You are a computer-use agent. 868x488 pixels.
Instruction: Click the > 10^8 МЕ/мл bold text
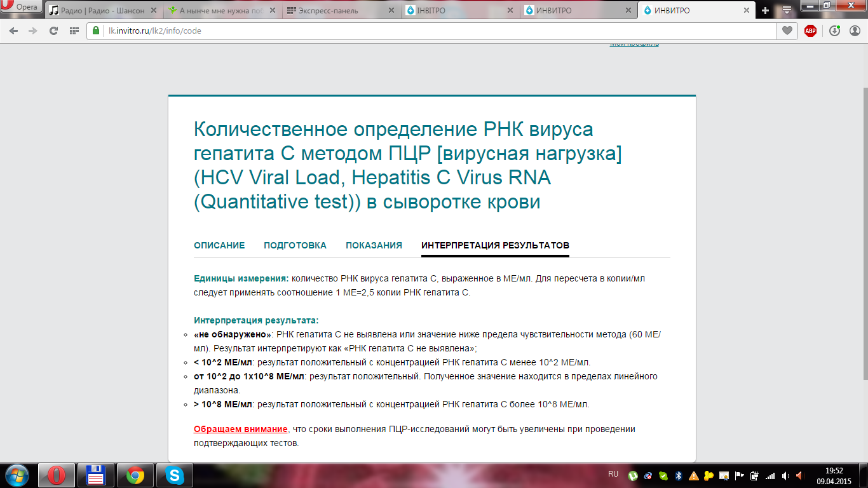[x=224, y=404]
